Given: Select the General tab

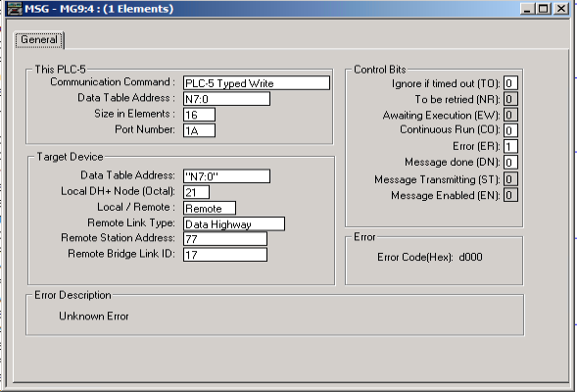Looking at the screenshot, I should [39, 40].
